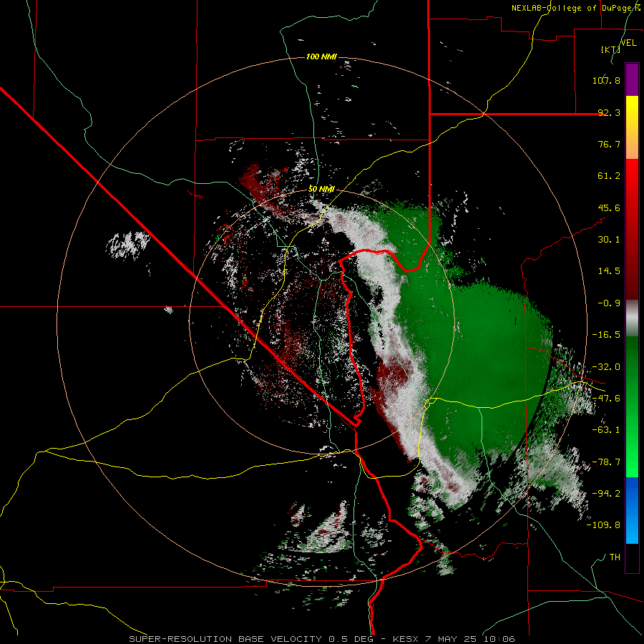This screenshot has height=644, width=644.
Task: Click the Super-Resolution Base Velocity caption
Action: (322, 639)
